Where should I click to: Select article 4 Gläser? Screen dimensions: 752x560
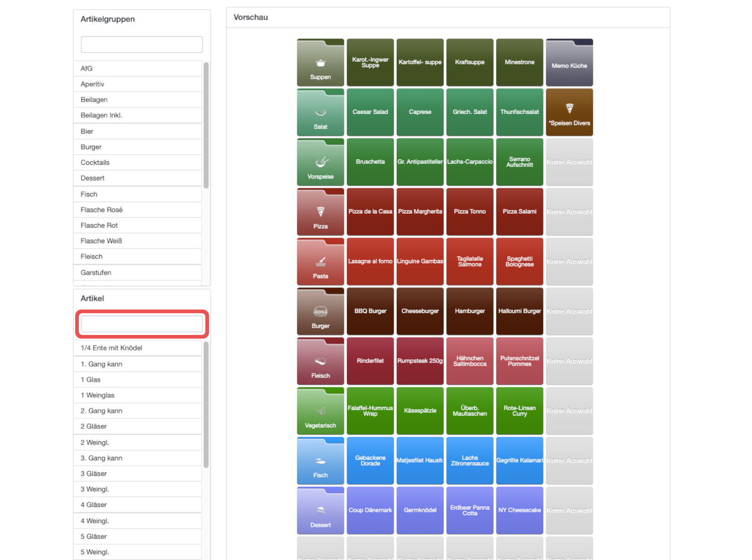[137, 505]
